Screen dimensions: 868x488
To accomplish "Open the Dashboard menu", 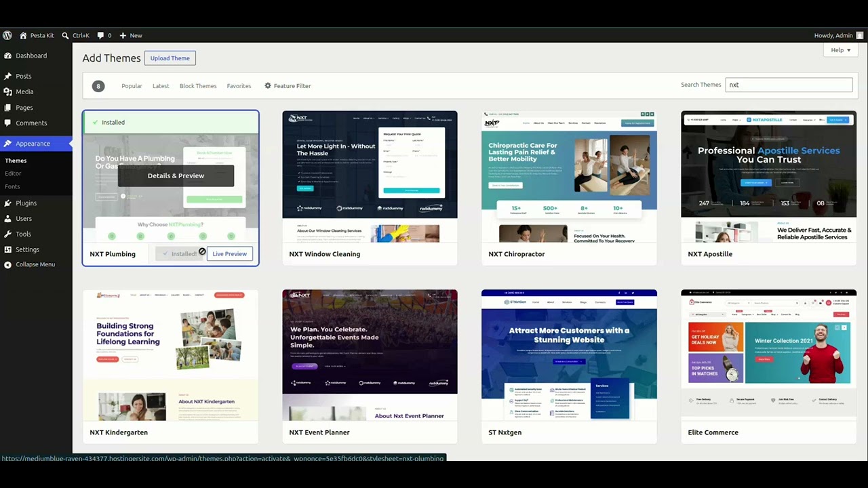I will coord(31,56).
